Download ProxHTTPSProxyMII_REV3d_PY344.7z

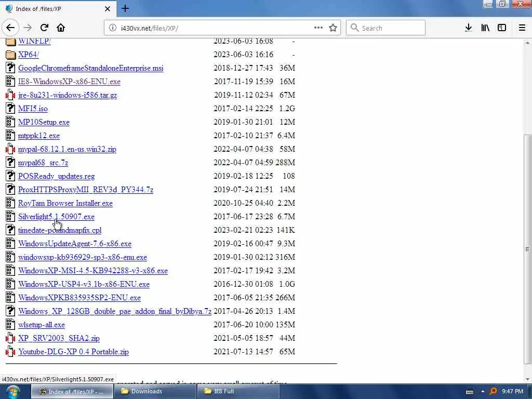tap(86, 190)
